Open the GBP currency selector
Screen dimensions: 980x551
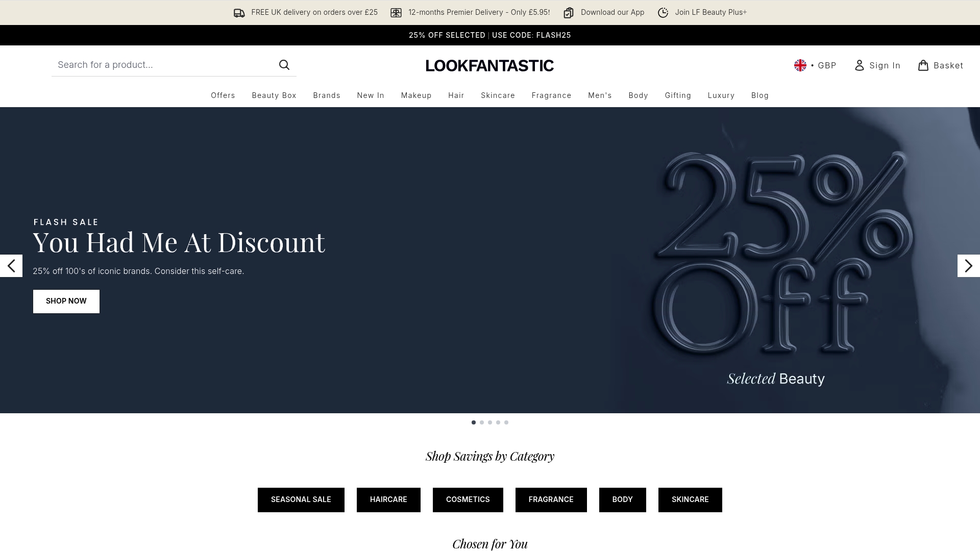[826, 65]
